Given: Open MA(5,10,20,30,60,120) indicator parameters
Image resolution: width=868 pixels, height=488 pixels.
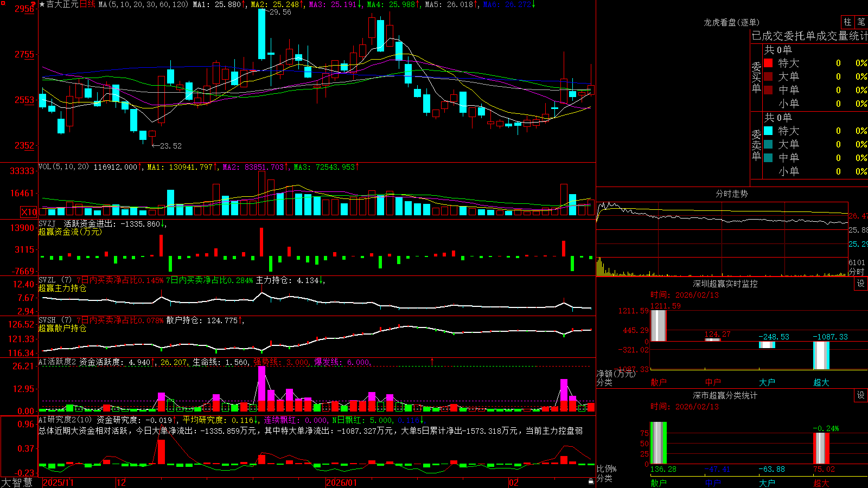Looking at the screenshot, I should click(x=143, y=4).
